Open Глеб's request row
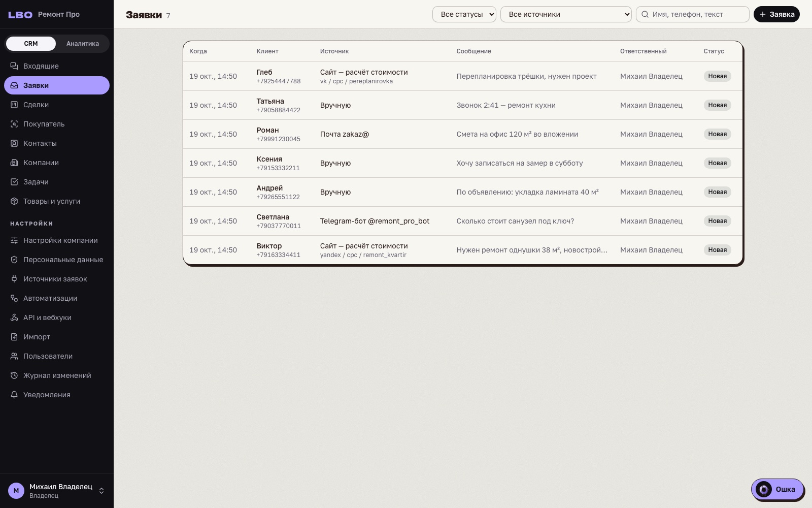 pyautogui.click(x=463, y=76)
